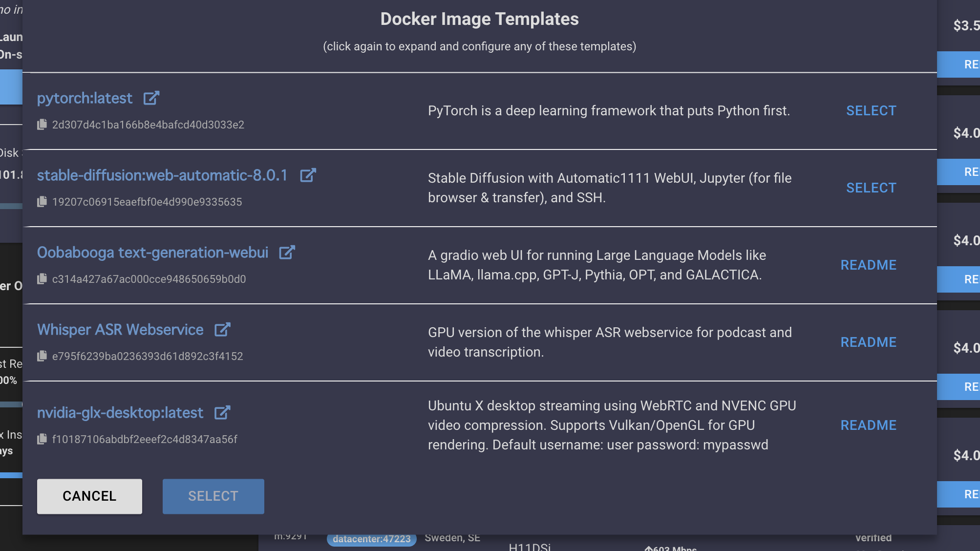Cancel the Docker Image Templates dialog
The width and height of the screenshot is (980, 551).
tap(89, 496)
